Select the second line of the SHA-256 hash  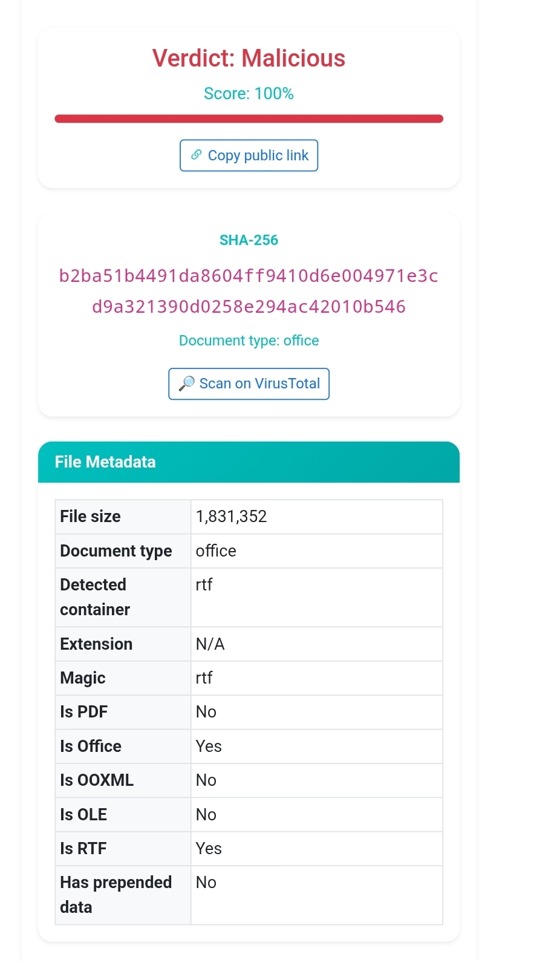(x=249, y=307)
